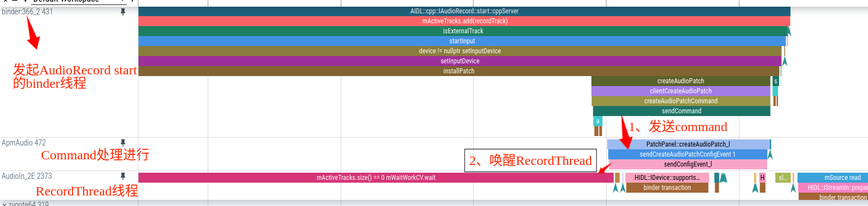Screen dimensions: 868x206
Task: Click the isExternalTrack slice
Action: pos(463,31)
